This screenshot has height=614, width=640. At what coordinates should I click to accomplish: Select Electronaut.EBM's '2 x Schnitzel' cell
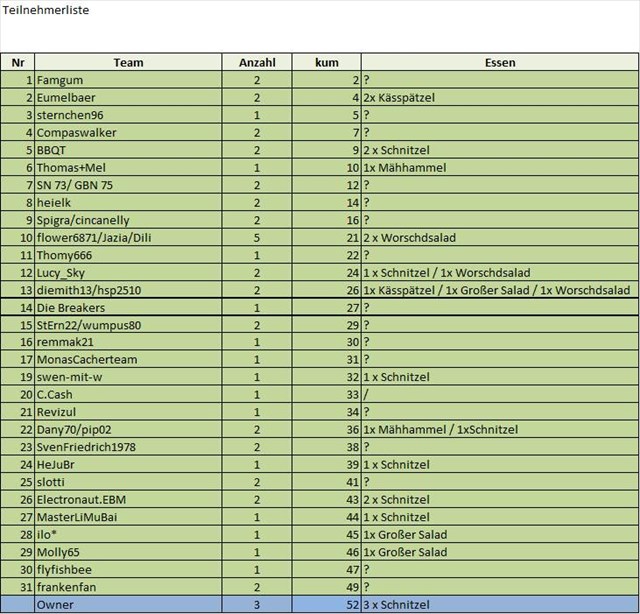point(500,500)
